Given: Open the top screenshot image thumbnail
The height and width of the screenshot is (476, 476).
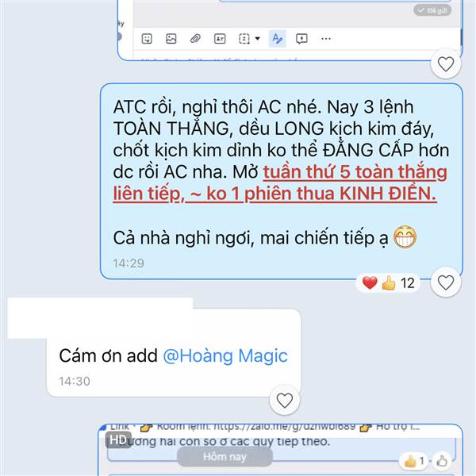Looking at the screenshot, I should pyautogui.click(x=290, y=30).
